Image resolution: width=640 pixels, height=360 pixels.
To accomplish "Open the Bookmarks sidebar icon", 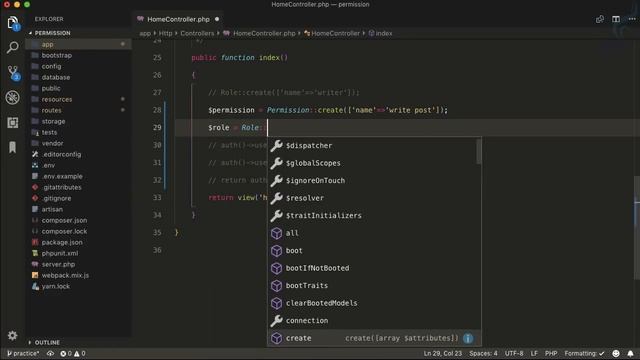I will point(13,147).
